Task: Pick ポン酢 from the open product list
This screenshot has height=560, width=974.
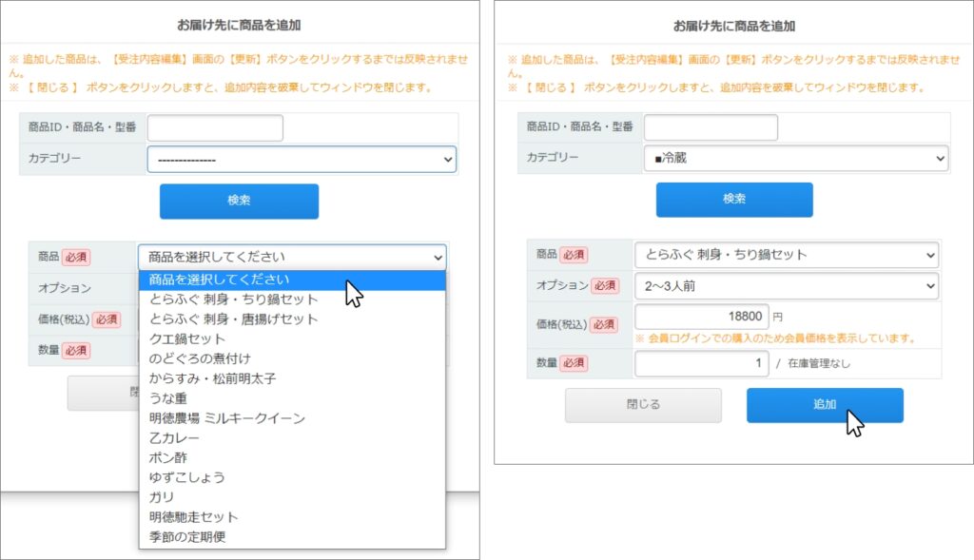Action: coord(168,457)
